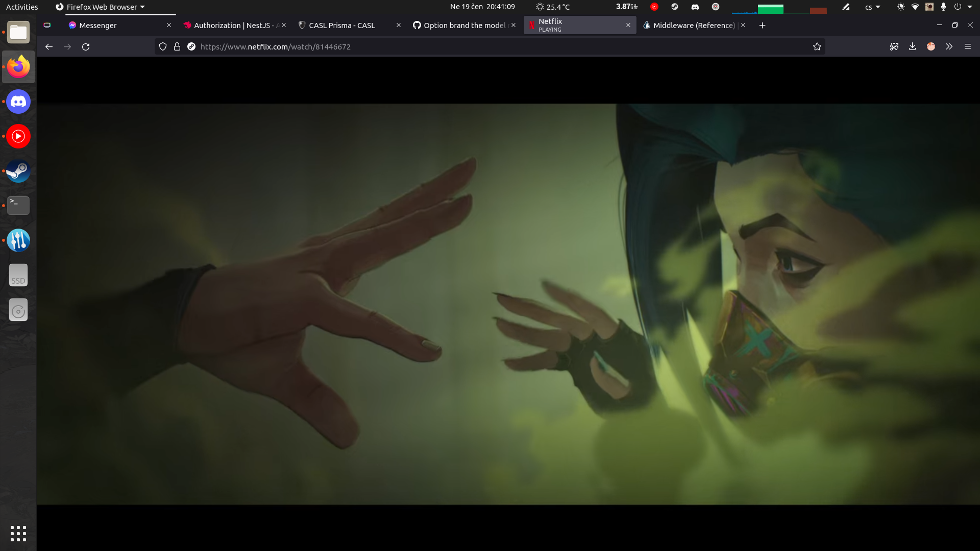Open Firefox View at tab bar start

point(47,25)
